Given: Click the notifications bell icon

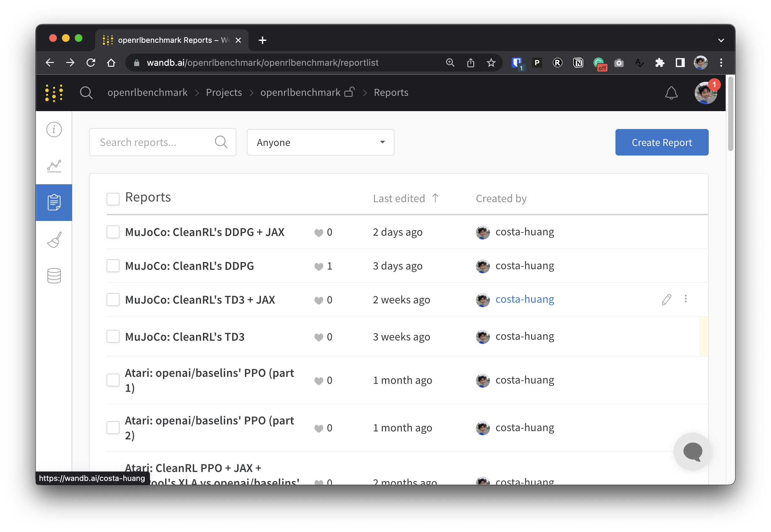Looking at the screenshot, I should pyautogui.click(x=671, y=93).
